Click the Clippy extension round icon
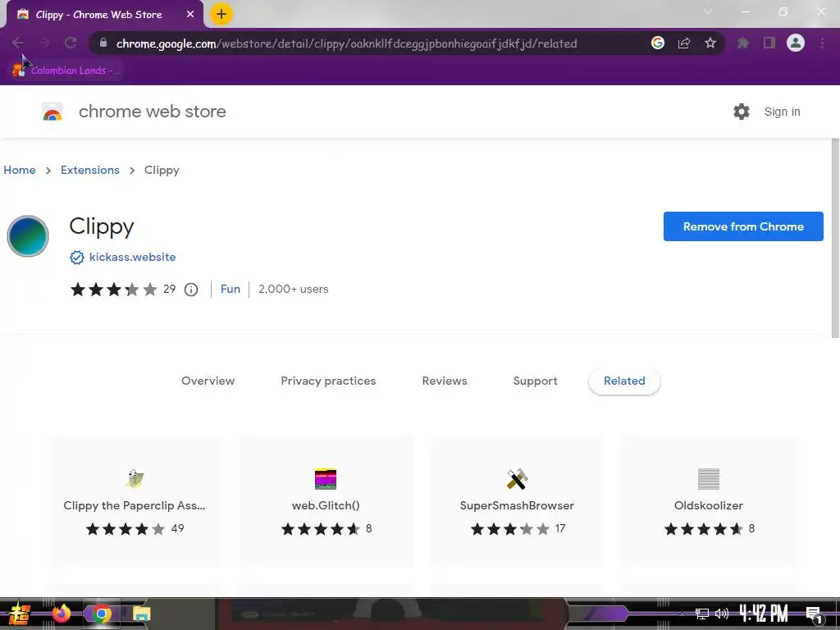The width and height of the screenshot is (840, 630). pyautogui.click(x=28, y=236)
